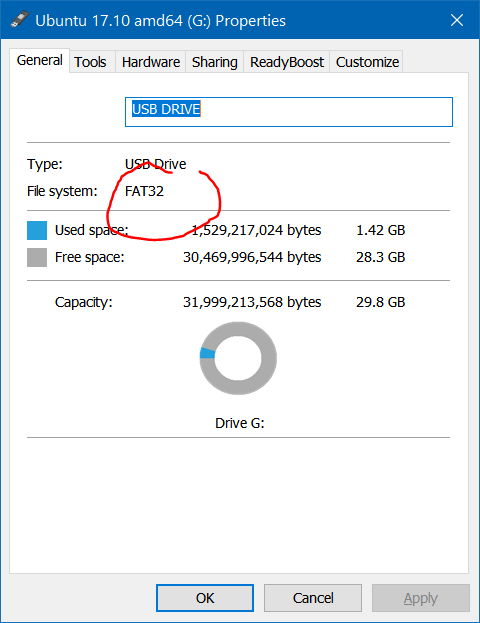
Task: Select the FAT32 file system value
Action: tap(144, 191)
